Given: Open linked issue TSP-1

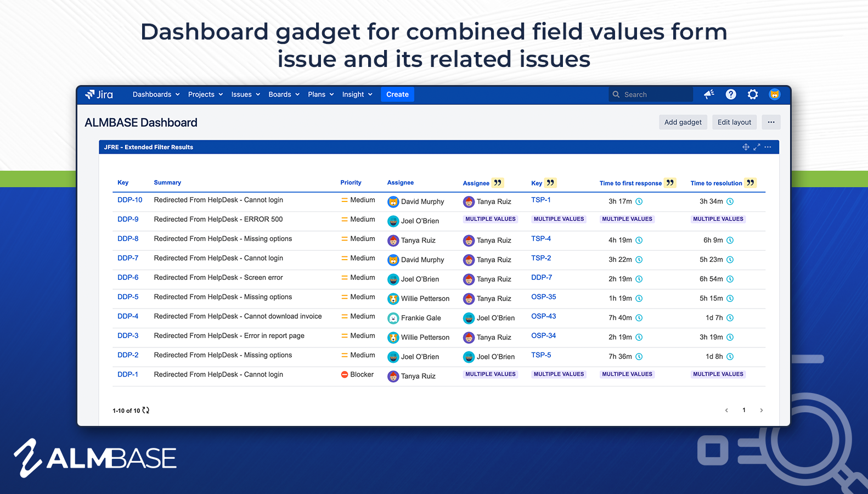Looking at the screenshot, I should 541,200.
